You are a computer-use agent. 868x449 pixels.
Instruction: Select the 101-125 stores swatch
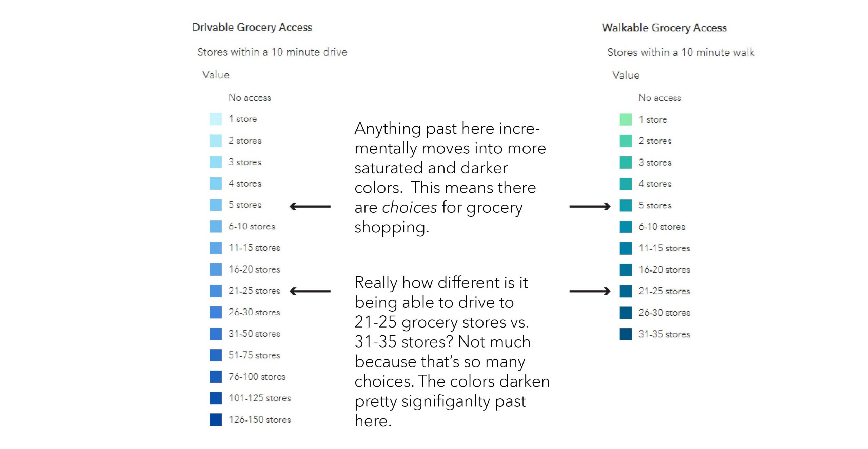coord(216,398)
